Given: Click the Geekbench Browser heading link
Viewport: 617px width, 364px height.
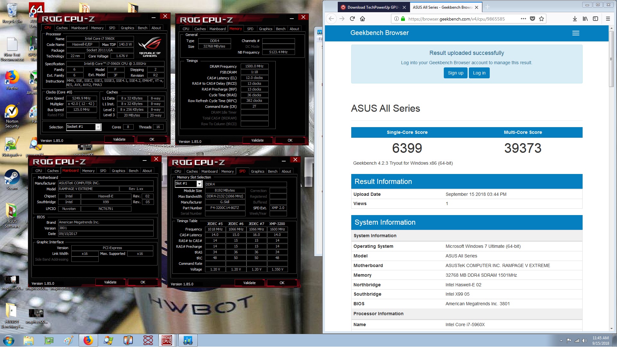Looking at the screenshot, I should pyautogui.click(x=380, y=33).
